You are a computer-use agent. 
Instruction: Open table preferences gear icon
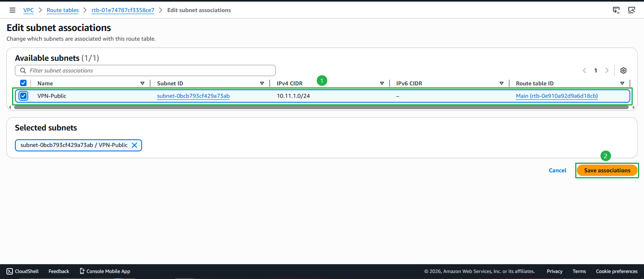point(623,70)
